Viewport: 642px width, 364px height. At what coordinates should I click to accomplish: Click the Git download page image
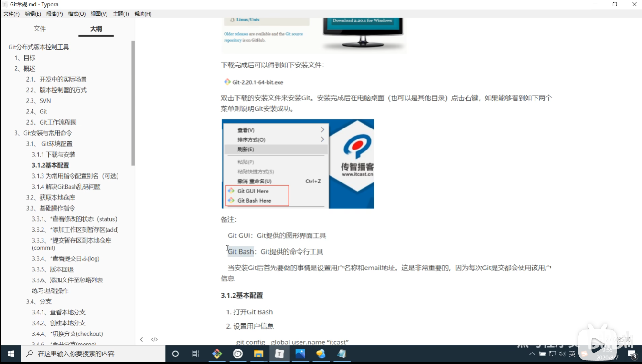point(314,35)
